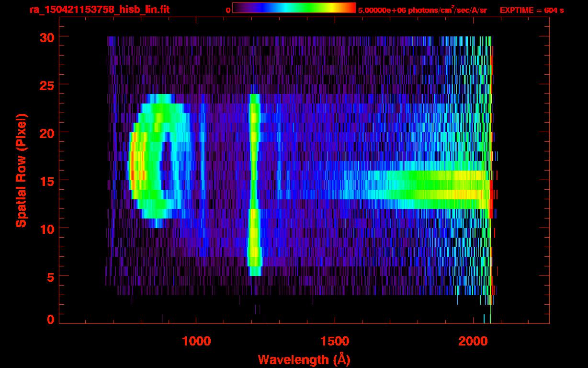Click the Spatial Row (Pixel) axis label
588x368 pixels.
click(x=21, y=170)
